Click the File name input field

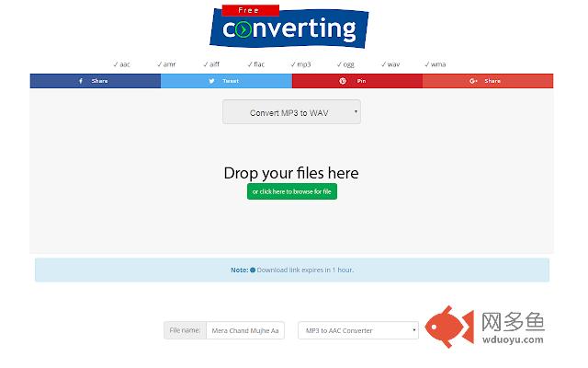click(x=245, y=330)
